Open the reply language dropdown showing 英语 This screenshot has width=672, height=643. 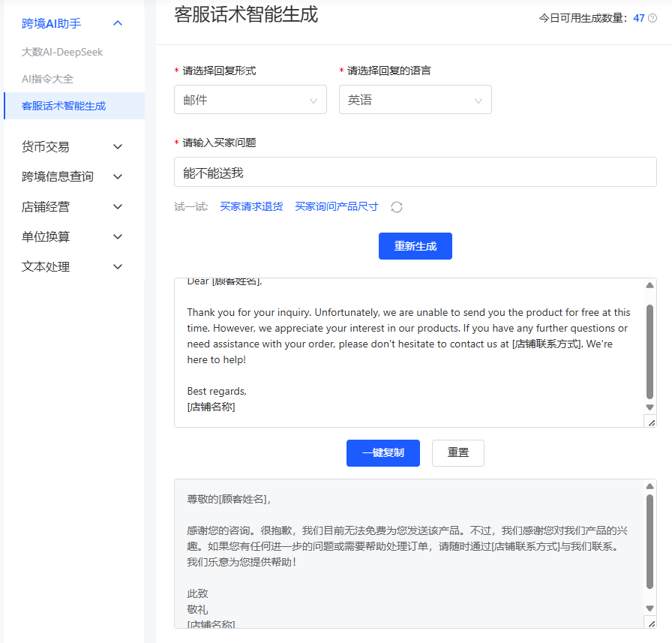tap(415, 100)
